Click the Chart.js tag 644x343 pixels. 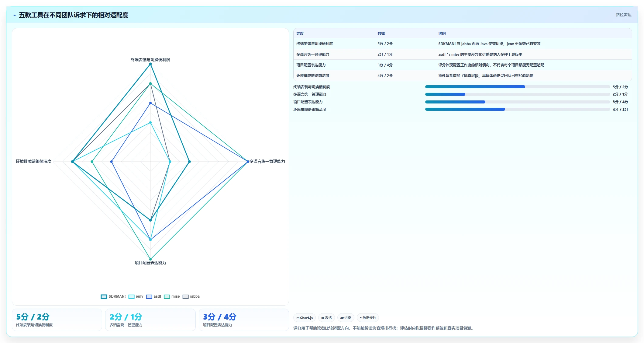pyautogui.click(x=305, y=318)
